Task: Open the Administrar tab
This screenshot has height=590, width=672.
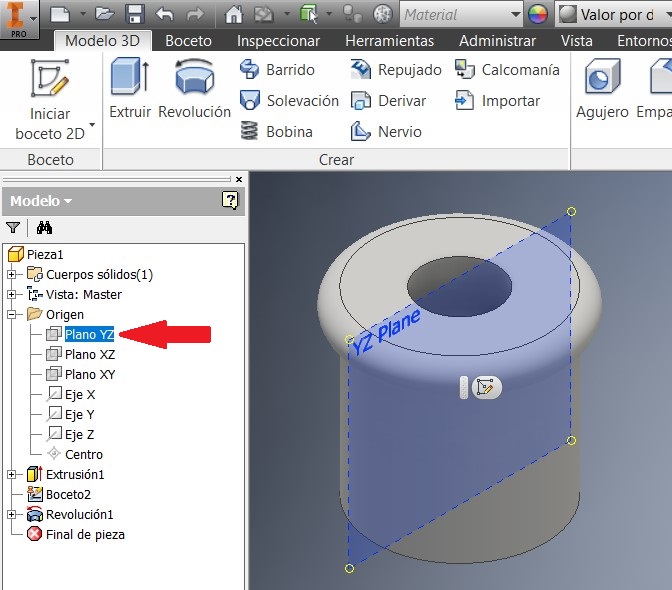Action: pos(497,41)
